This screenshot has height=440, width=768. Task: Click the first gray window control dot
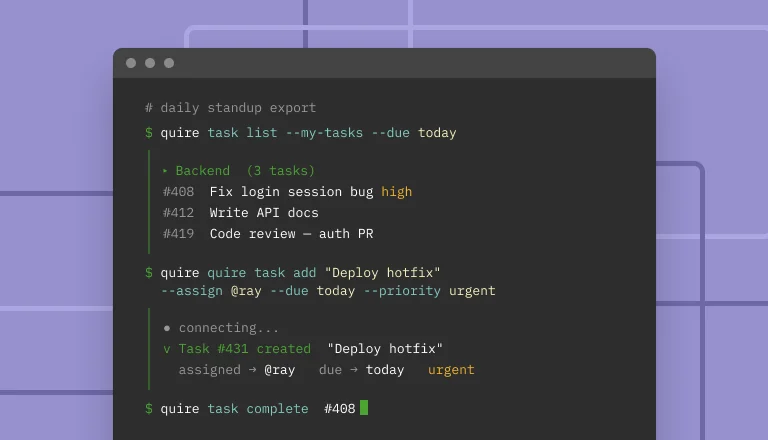(x=131, y=63)
